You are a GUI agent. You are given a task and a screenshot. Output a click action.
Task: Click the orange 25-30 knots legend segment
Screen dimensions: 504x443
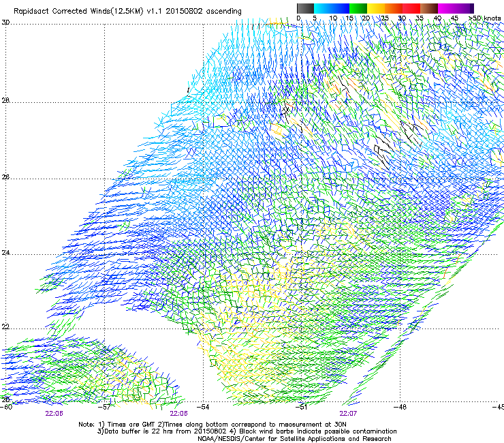point(394,8)
